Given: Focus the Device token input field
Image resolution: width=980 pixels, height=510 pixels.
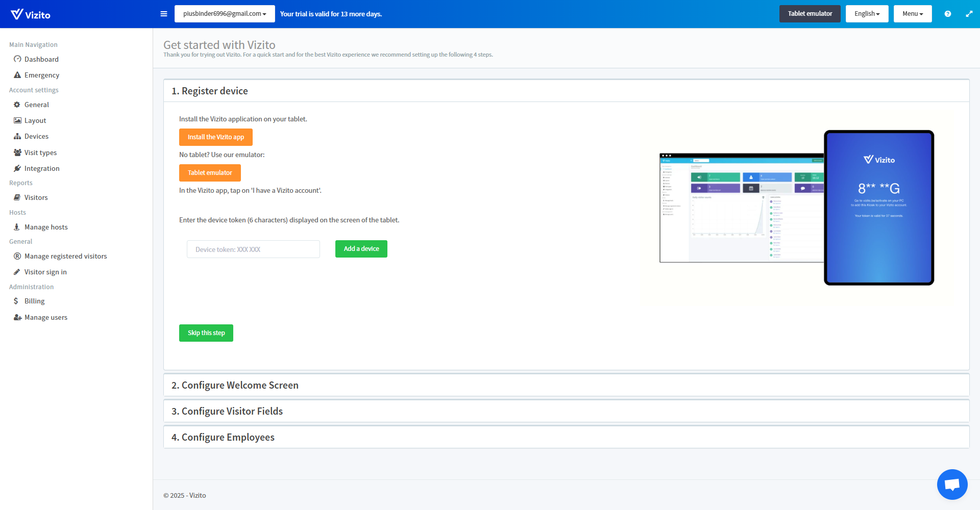Looking at the screenshot, I should (x=253, y=249).
